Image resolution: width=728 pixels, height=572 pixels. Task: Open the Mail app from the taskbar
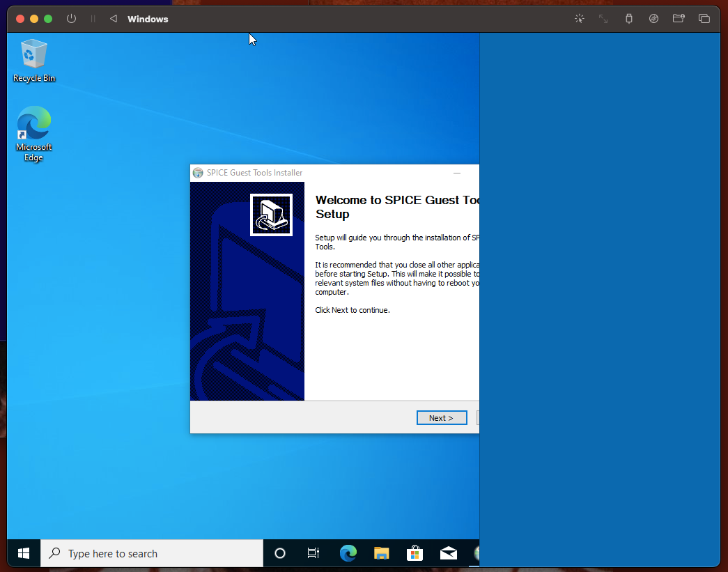point(449,553)
